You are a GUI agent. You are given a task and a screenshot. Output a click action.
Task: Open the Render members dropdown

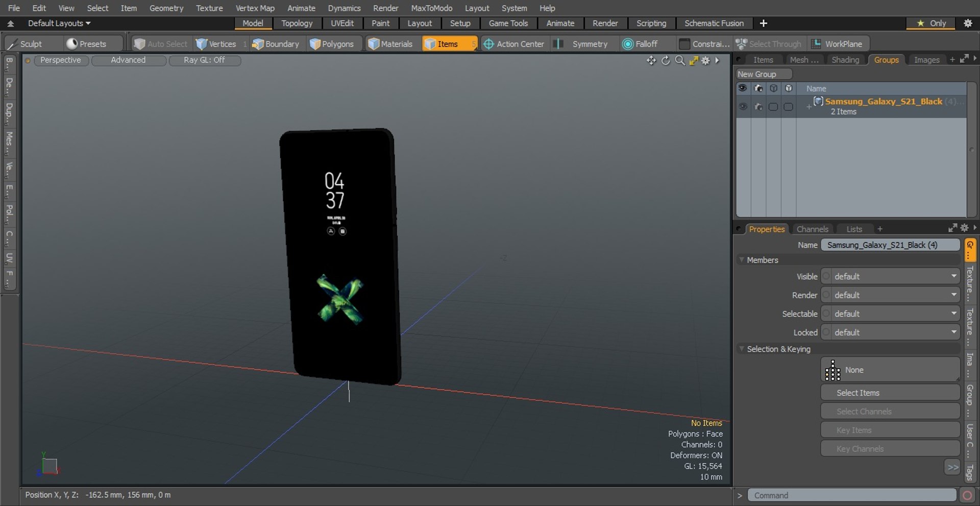coord(891,295)
